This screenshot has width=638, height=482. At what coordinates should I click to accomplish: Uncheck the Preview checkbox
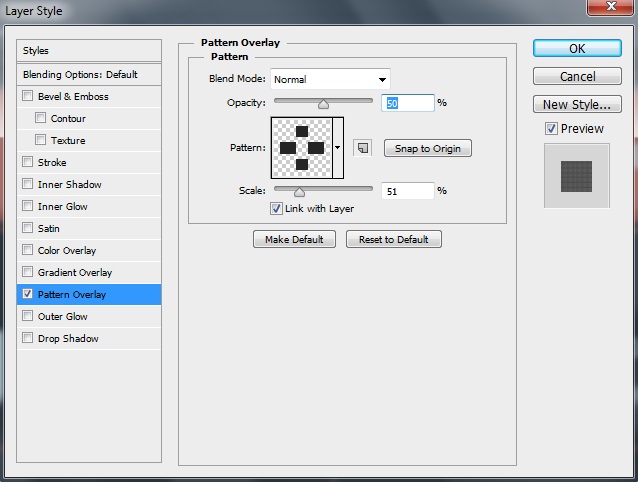tap(551, 129)
